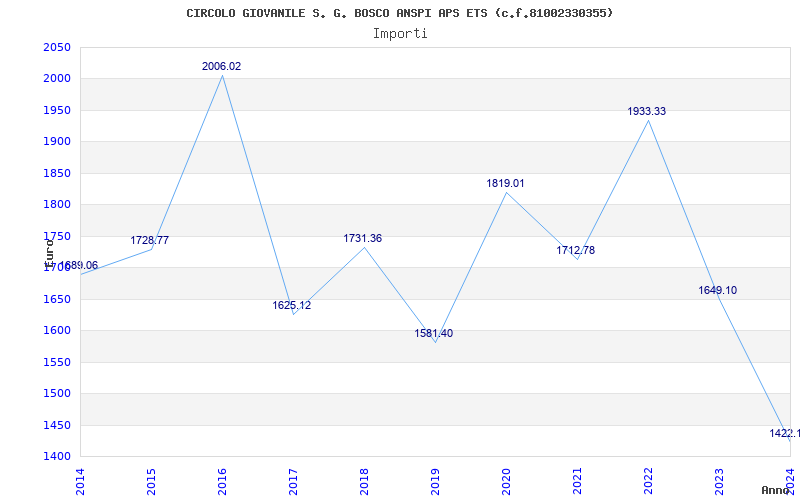Image resolution: width=800 pixels, height=500 pixels.
Task: Select data label 1649.10
Action: [717, 290]
